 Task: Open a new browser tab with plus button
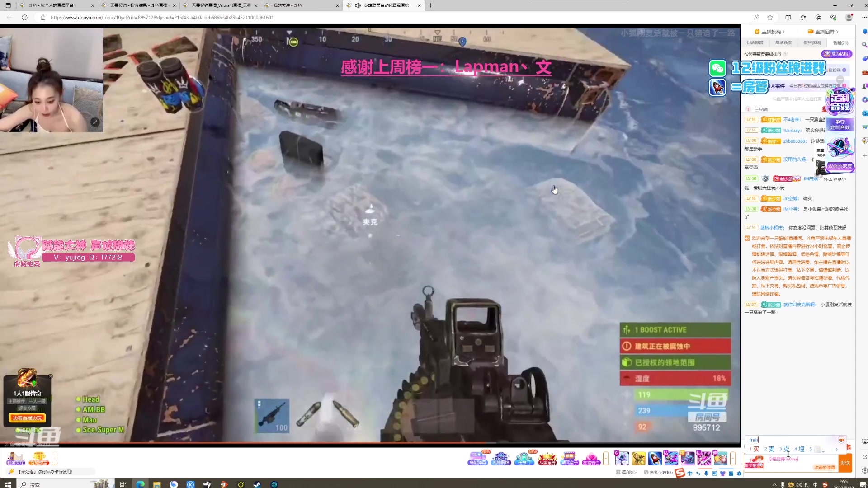[430, 5]
